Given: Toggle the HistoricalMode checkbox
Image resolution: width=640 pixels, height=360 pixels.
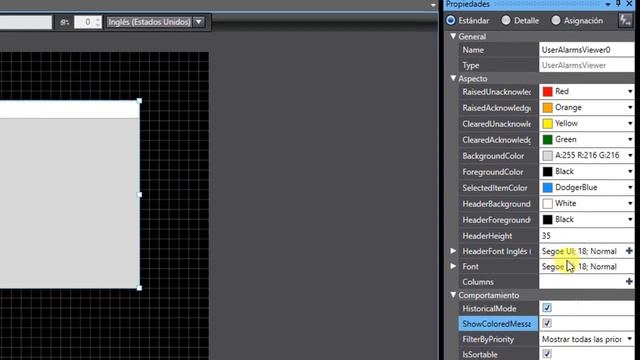Looking at the screenshot, I should (x=547, y=308).
